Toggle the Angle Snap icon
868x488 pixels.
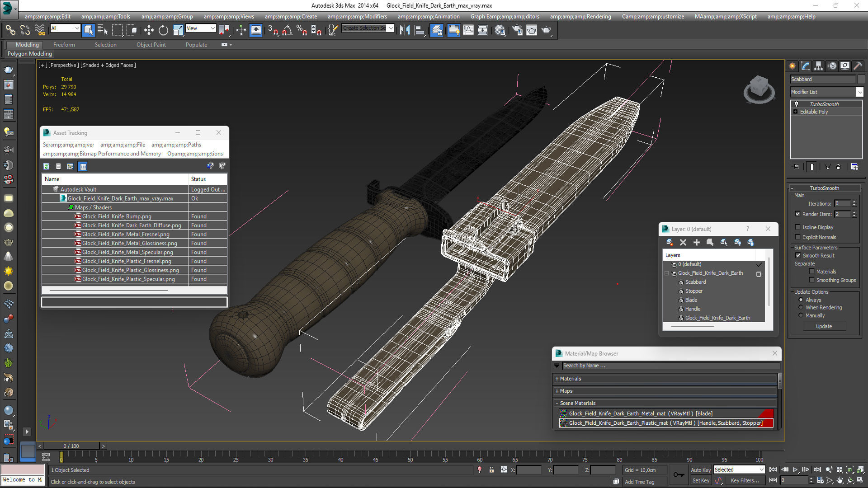pyautogui.click(x=287, y=30)
